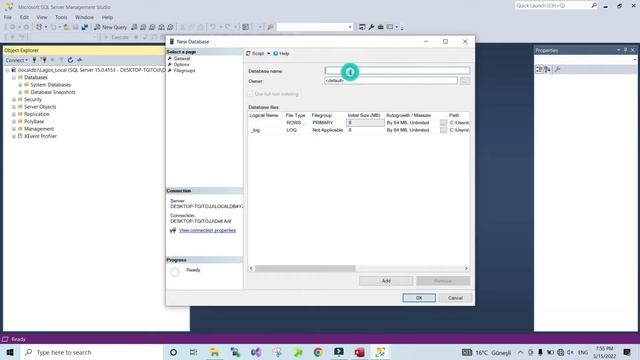
Task: Refresh the Object Explorer tree
Action: (70, 60)
